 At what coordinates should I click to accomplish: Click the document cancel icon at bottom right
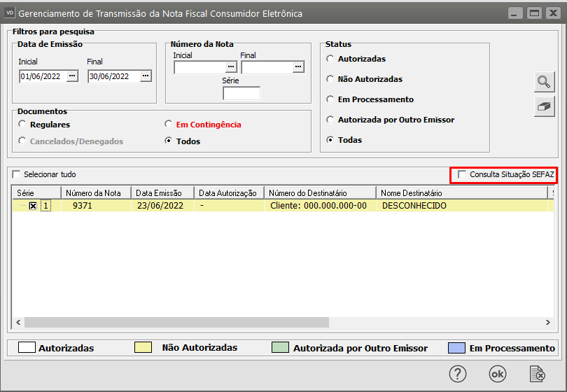pyautogui.click(x=538, y=374)
